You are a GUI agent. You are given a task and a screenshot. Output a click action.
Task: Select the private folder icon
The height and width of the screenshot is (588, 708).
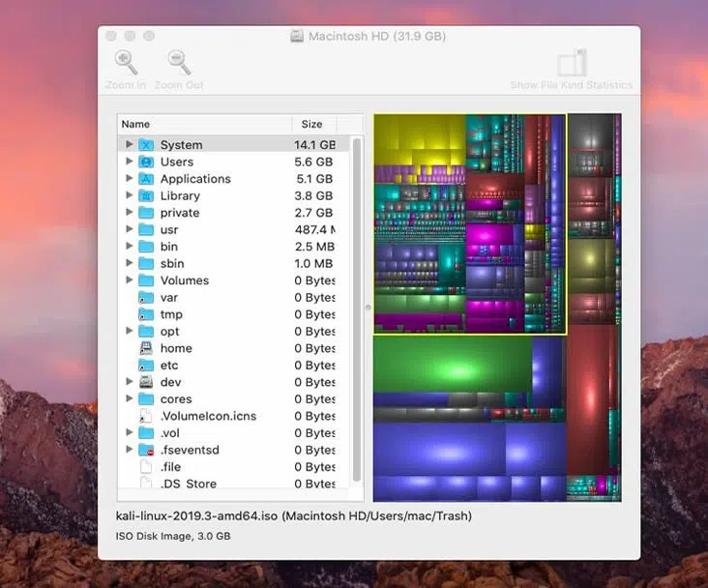(x=146, y=213)
